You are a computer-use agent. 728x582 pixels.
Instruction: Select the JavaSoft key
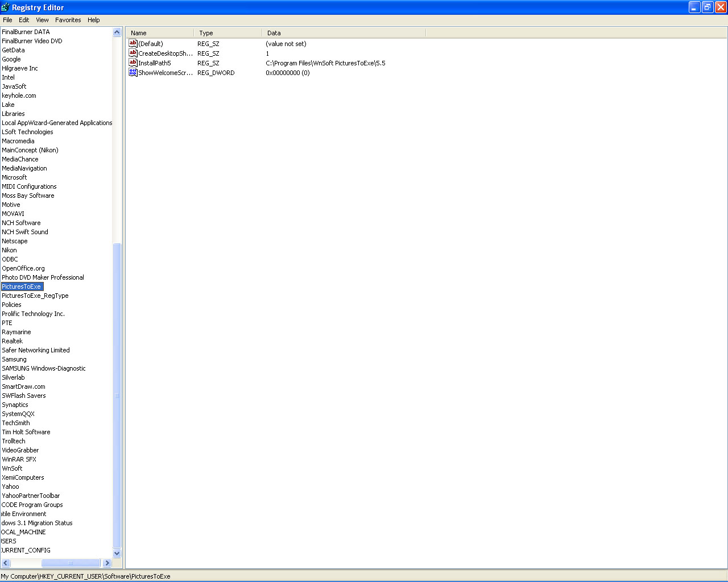tap(14, 86)
